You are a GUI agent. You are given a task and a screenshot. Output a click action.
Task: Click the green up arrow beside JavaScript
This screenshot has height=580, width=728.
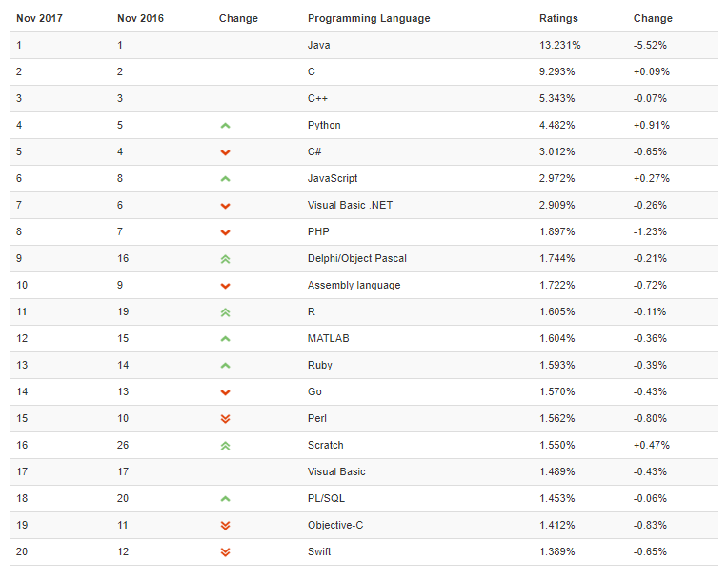click(x=225, y=178)
